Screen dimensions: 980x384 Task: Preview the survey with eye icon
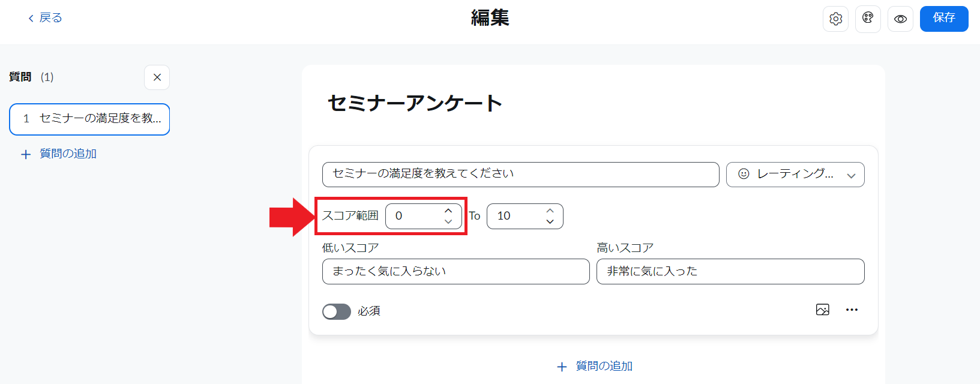tap(900, 19)
